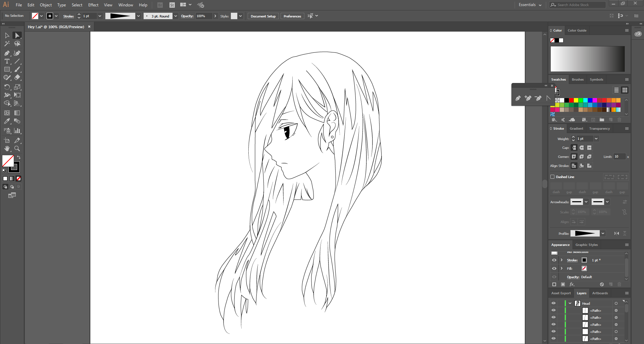Open the Essentials workspace dropdown
Screen dimensions: 644x344
530,5
